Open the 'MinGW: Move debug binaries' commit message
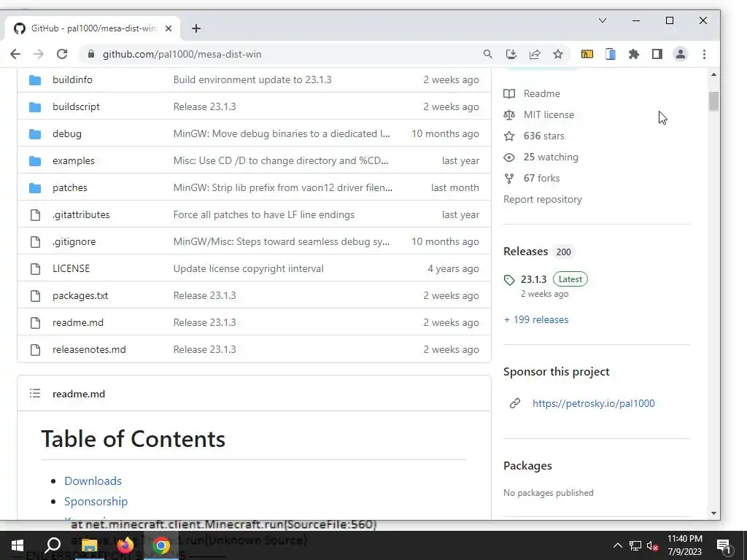Screen dimensions: 747x560 click(x=282, y=134)
